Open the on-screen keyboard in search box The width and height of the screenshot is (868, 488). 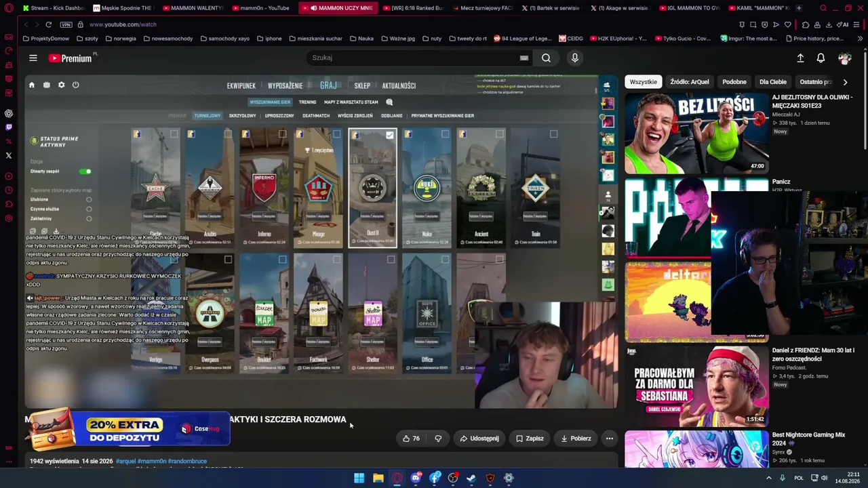[524, 58]
